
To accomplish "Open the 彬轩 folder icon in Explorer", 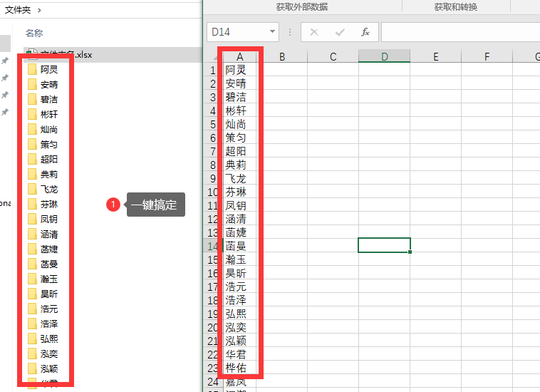I will (32, 114).
